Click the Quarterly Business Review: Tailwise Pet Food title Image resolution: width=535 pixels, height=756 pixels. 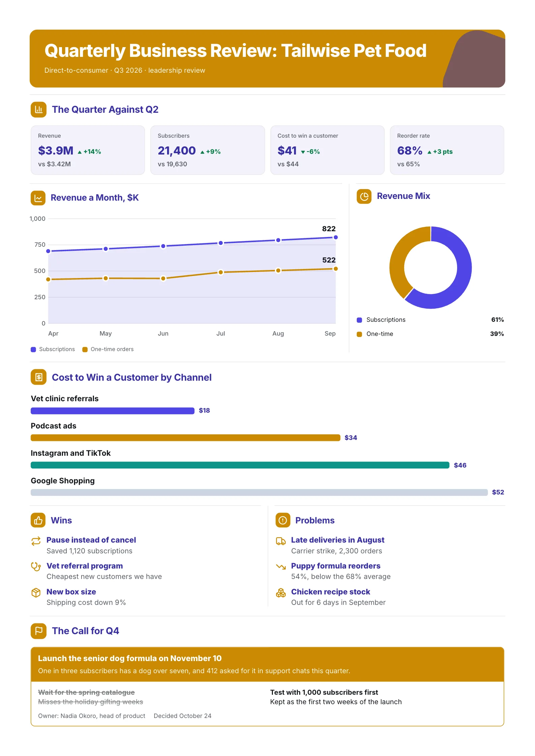(x=235, y=50)
